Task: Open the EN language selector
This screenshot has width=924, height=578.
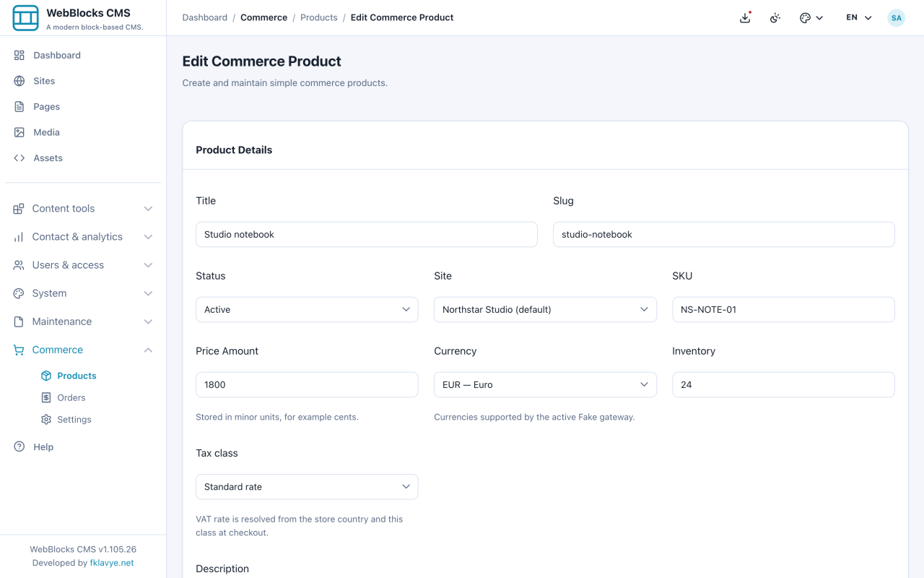Action: [859, 17]
